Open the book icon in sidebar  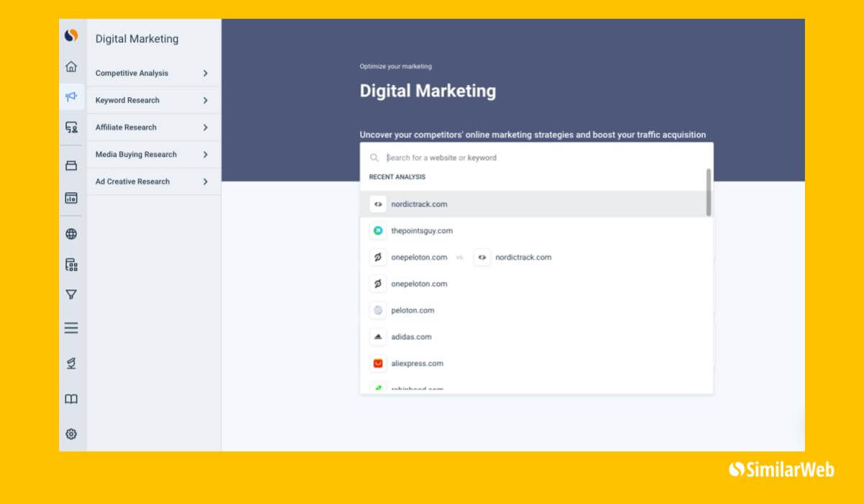71,399
